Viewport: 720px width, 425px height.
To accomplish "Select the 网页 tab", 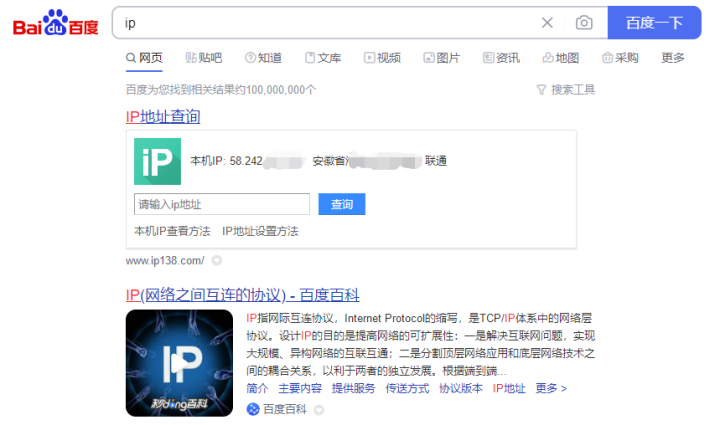I will pyautogui.click(x=144, y=58).
